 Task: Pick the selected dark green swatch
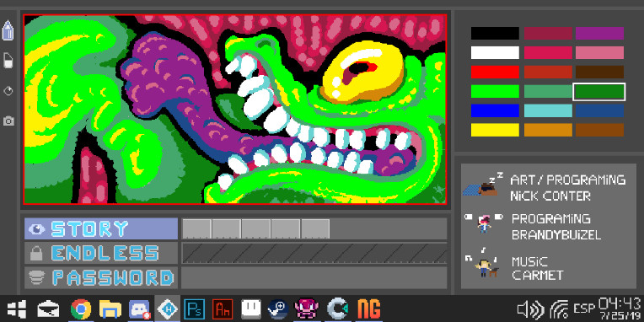click(x=599, y=91)
